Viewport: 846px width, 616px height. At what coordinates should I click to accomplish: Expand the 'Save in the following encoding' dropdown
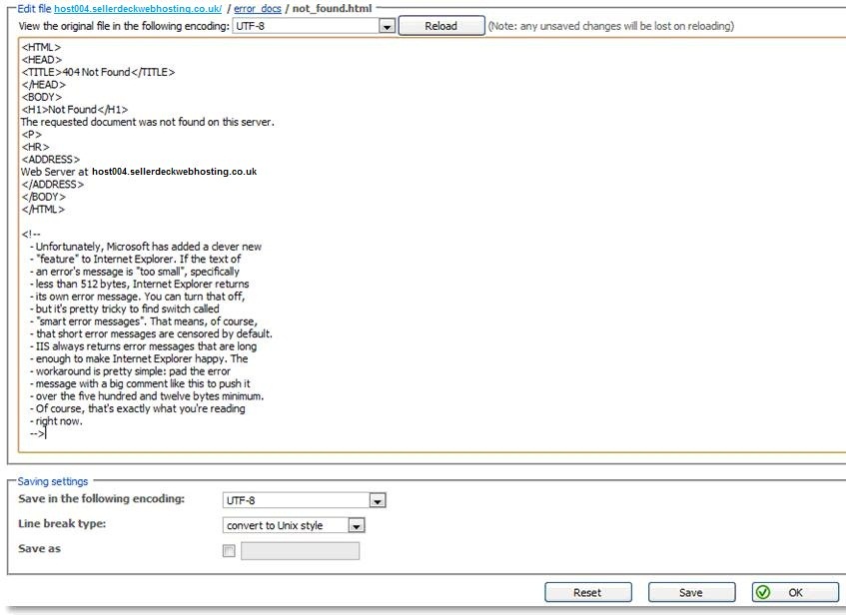point(377,500)
